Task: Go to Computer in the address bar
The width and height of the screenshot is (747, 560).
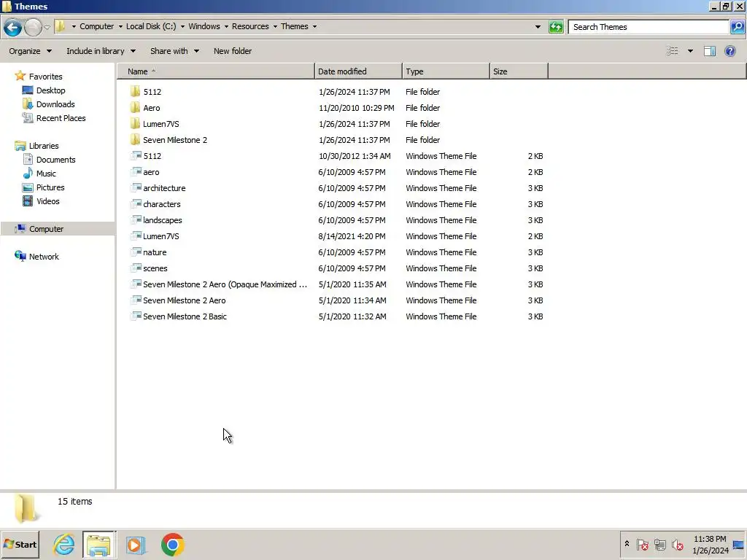Action: (x=97, y=27)
